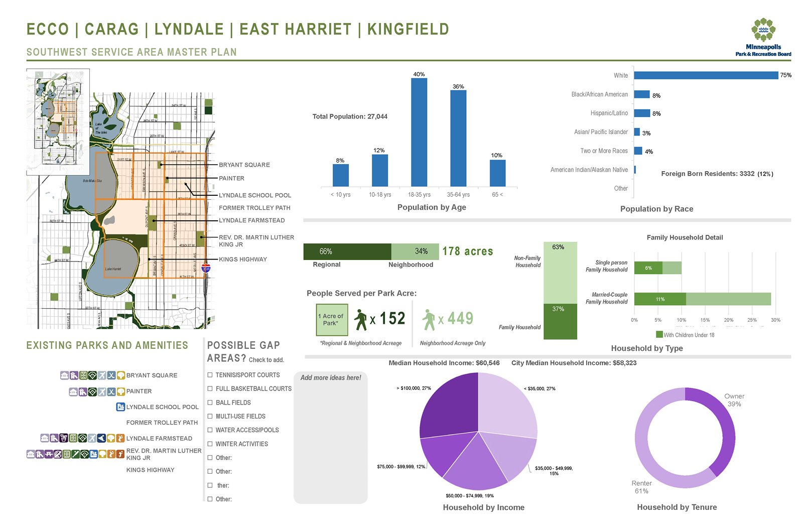Enable the Winter Activities checkbox

click(210, 444)
